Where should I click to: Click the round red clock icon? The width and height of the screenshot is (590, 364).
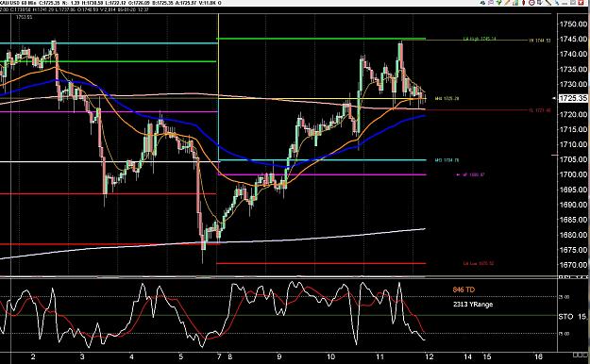coord(531,3)
